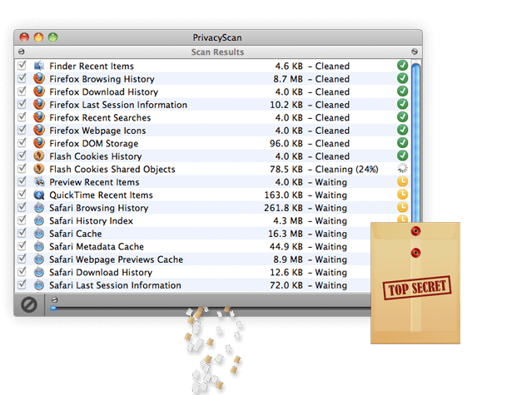Click Safari icon in Safari Download History row
Screen dimensions: 532x395
tap(39, 272)
